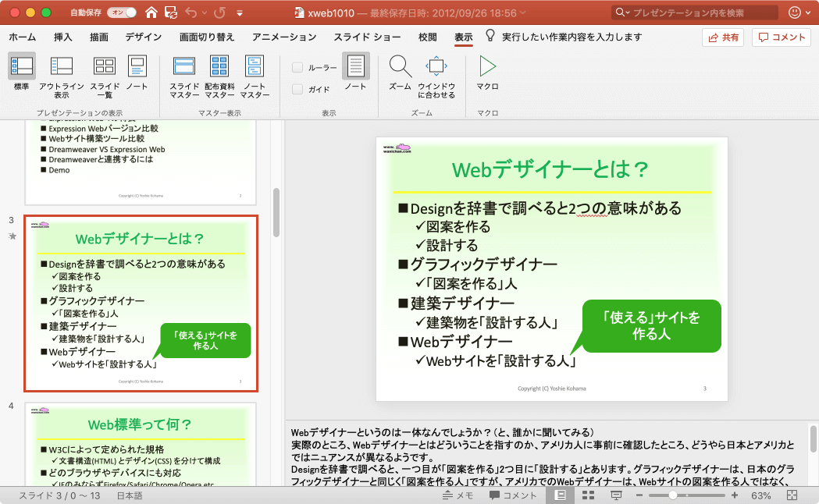Redo the last action
The width and height of the screenshot is (819, 504).
[x=220, y=12]
